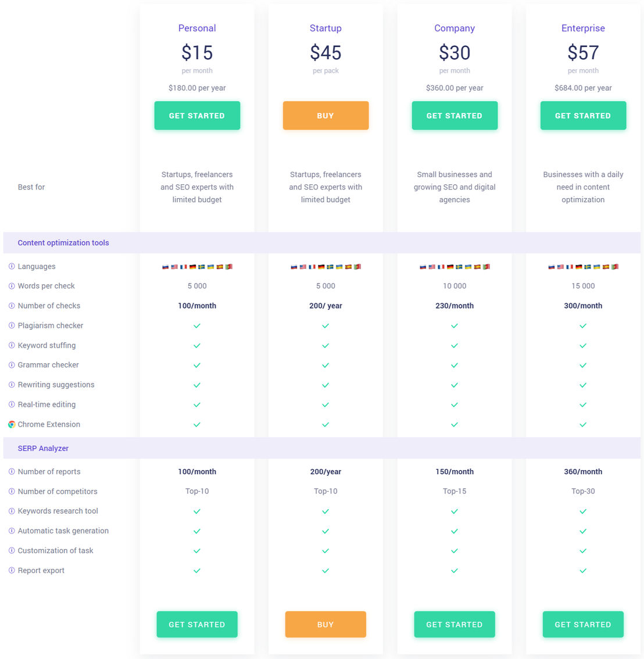Click the bottom Buy button in Startup column
The height and width of the screenshot is (659, 644).
(x=326, y=625)
